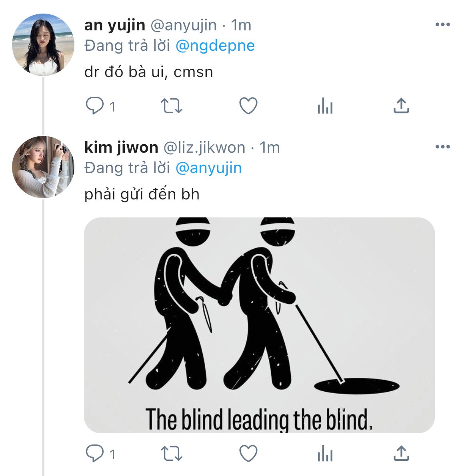Like the tweet from an yujin
Image resolution: width=468 pixels, height=476 pixels.
[248, 106]
